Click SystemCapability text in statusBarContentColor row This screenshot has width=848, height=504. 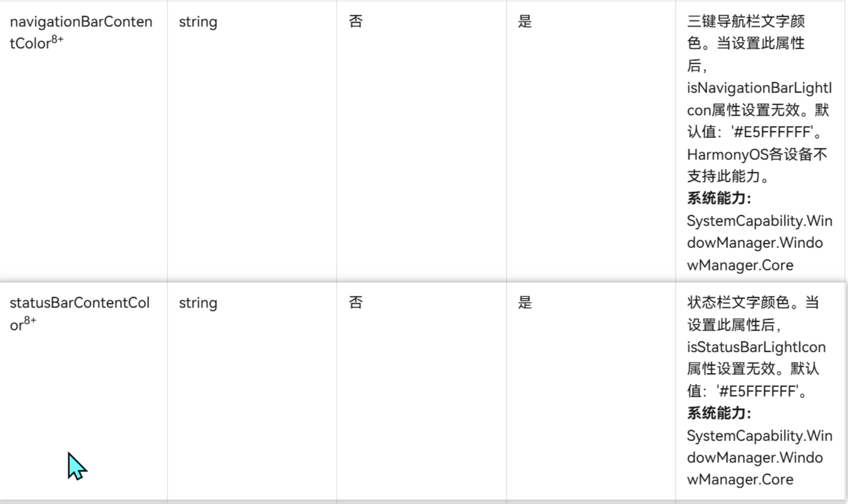(759, 436)
